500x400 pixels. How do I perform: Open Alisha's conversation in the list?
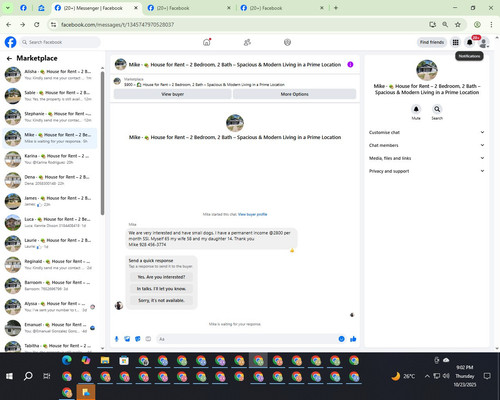pyautogui.click(x=50, y=75)
